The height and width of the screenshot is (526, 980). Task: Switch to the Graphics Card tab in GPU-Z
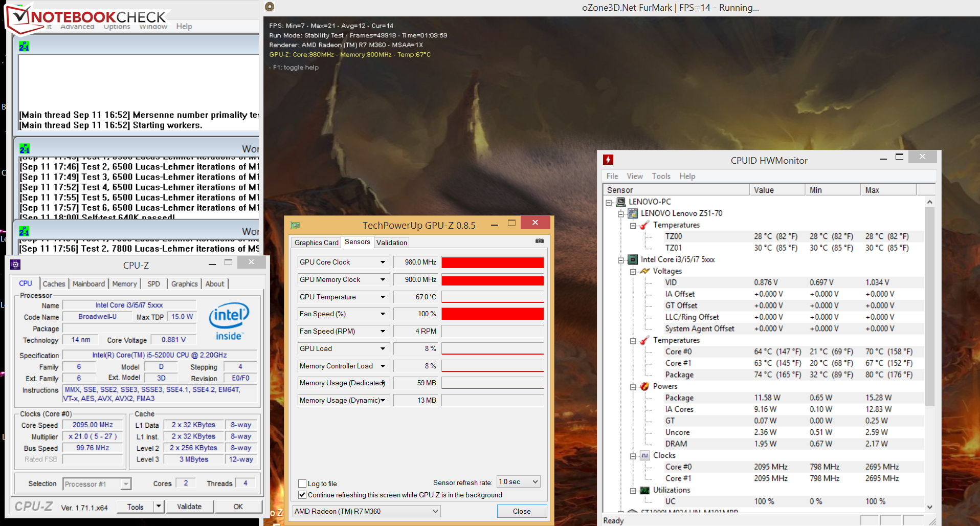[x=316, y=243]
